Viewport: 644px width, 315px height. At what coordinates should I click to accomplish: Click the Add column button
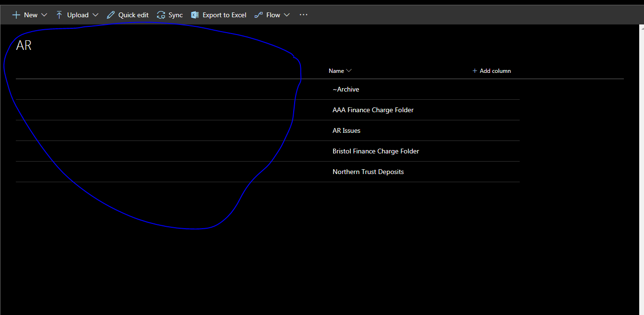click(491, 71)
